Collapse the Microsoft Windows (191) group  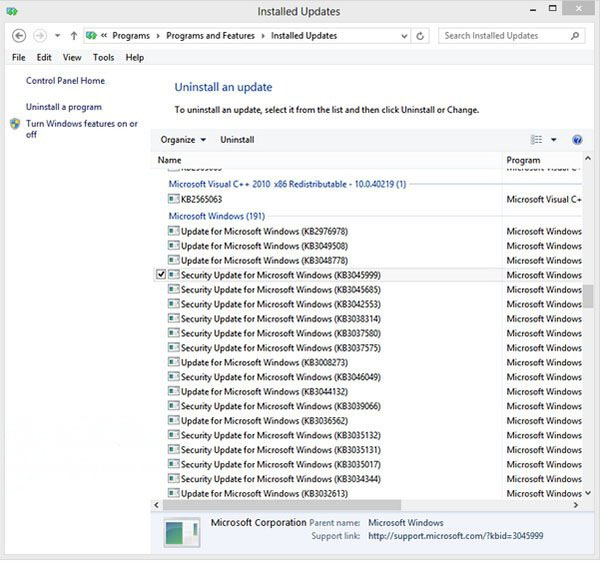tap(217, 216)
